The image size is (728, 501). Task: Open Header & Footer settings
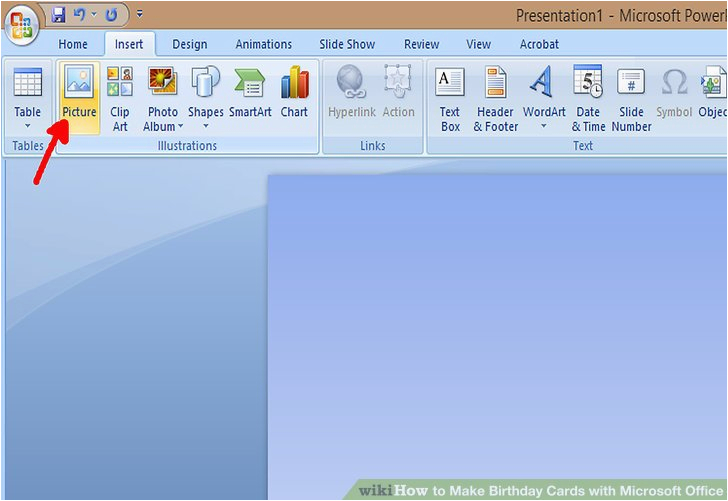click(x=495, y=98)
